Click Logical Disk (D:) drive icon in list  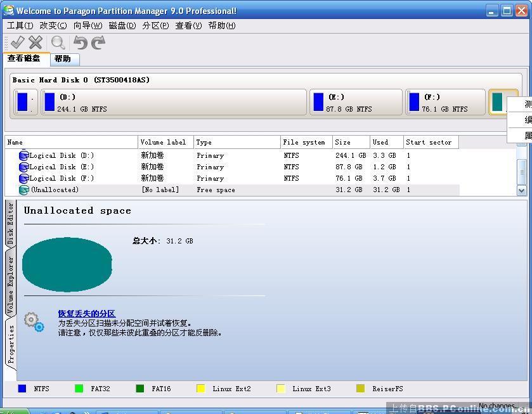click(24, 156)
